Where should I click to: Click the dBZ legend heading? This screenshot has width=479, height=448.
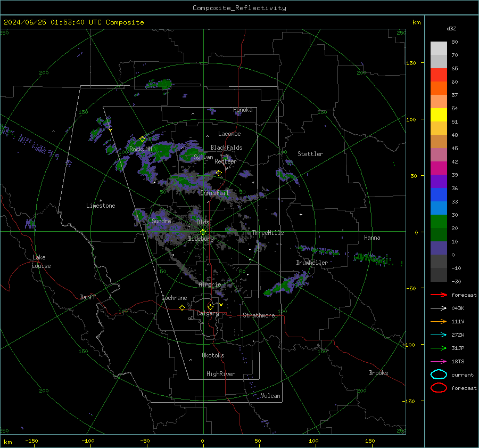(451, 28)
